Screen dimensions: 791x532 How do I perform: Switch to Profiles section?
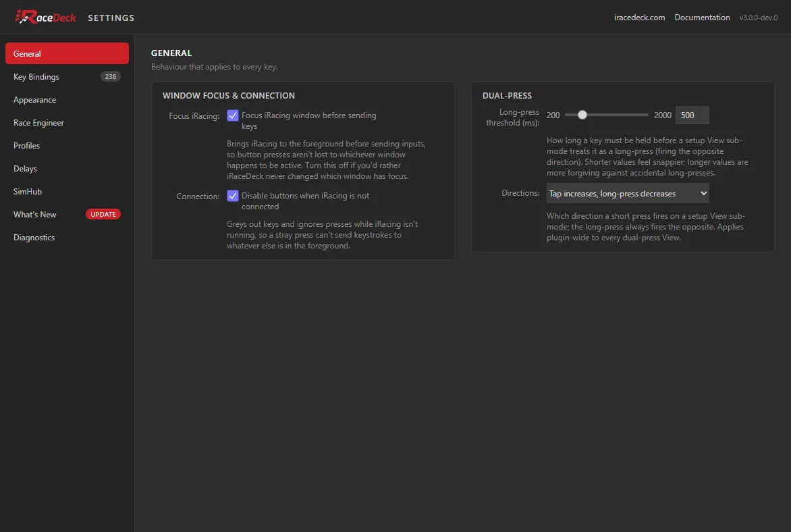(67, 145)
